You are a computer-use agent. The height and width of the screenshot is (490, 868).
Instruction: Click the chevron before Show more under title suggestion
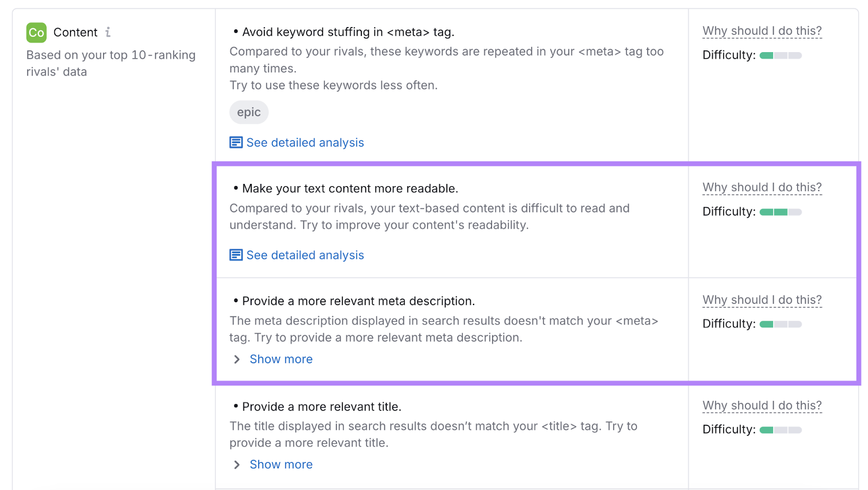click(237, 464)
